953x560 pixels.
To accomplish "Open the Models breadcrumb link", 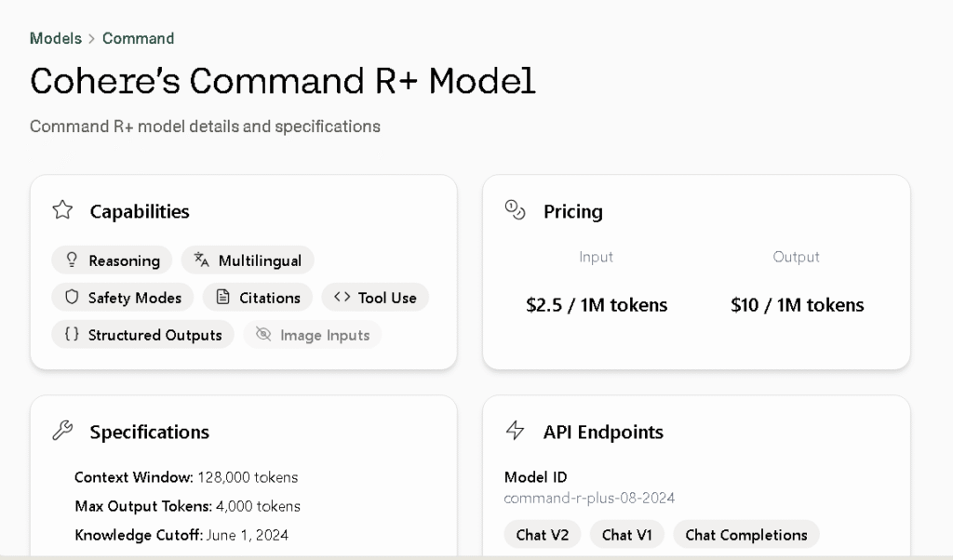I will point(56,38).
